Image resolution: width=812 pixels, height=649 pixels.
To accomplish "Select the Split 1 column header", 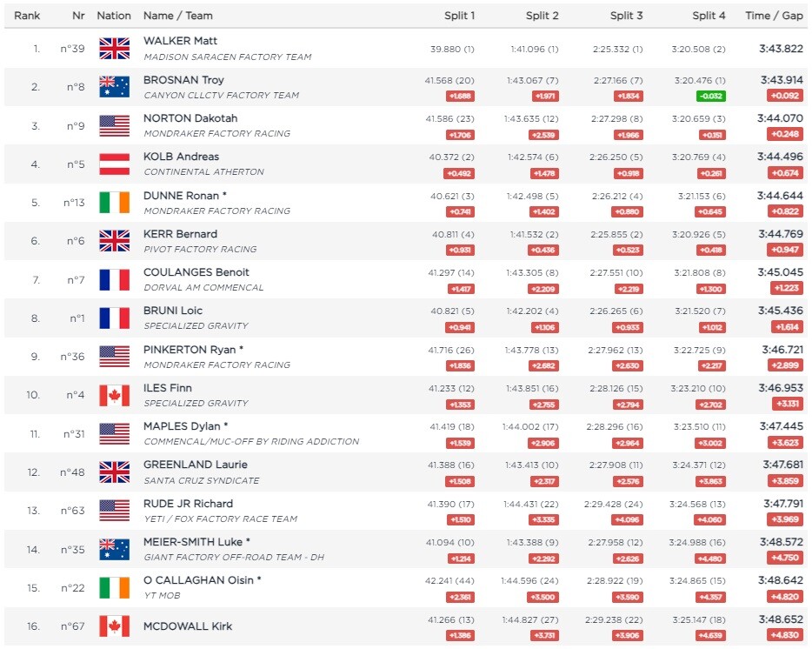I will point(459,16).
